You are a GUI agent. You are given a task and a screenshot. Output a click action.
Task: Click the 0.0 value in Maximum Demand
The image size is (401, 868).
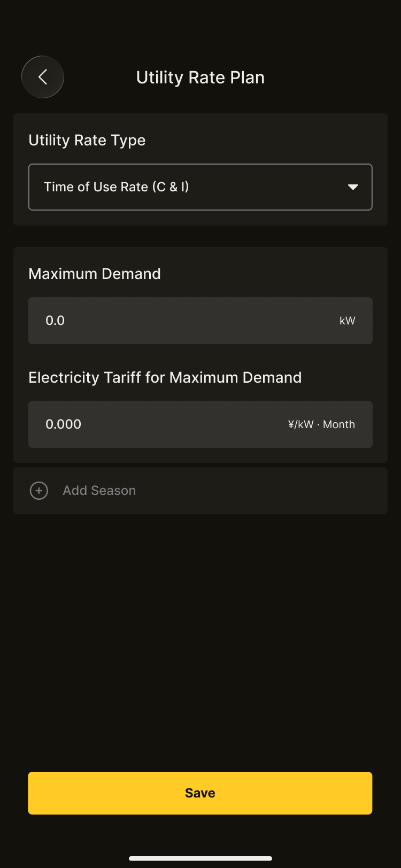click(x=55, y=321)
